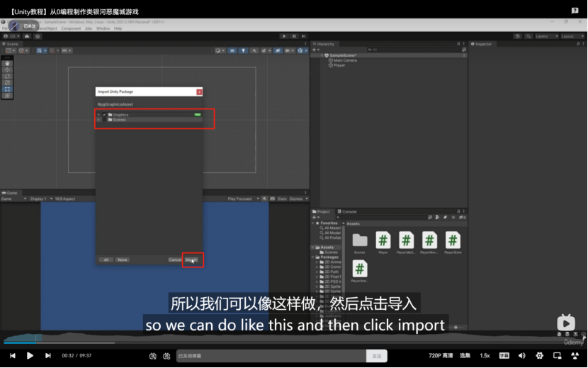Toggle the Graphics folder checkbox
The image size is (588, 368).
[x=104, y=115]
